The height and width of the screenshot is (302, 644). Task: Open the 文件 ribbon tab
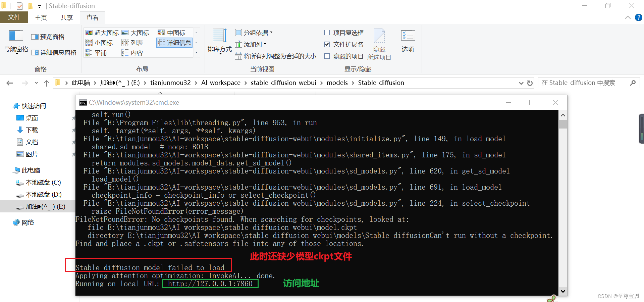[x=14, y=17]
